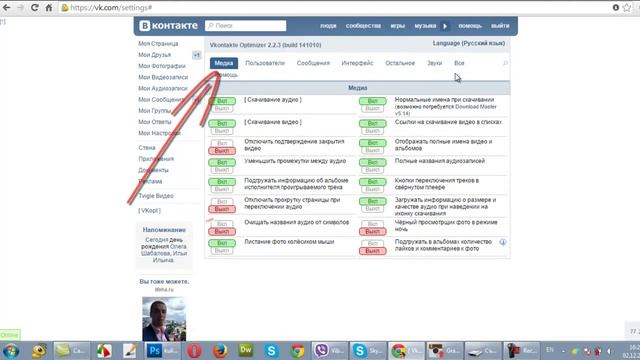The height and width of the screenshot is (360, 640).
Task: Log out via выйти link
Action: pyautogui.click(x=500, y=26)
